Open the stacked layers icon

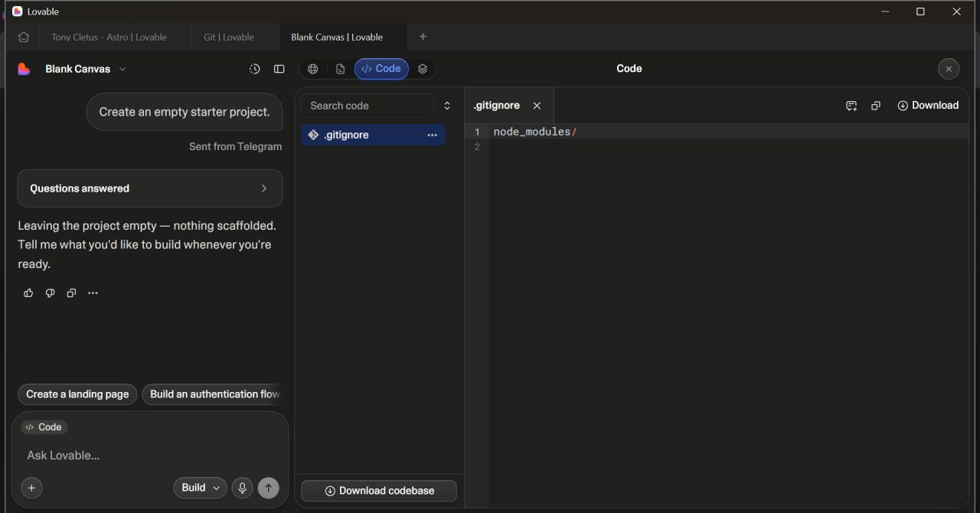click(x=423, y=69)
